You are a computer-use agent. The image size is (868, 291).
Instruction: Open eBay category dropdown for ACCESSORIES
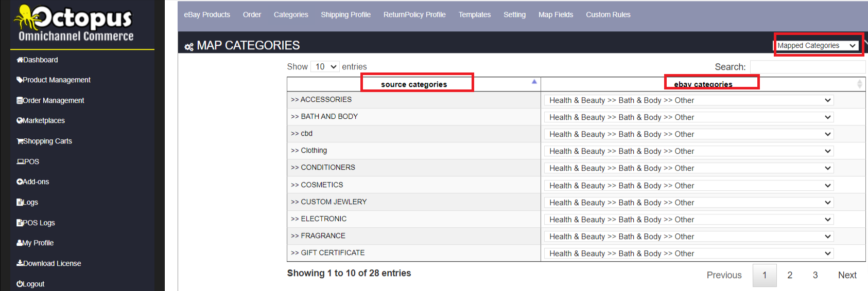[689, 100]
